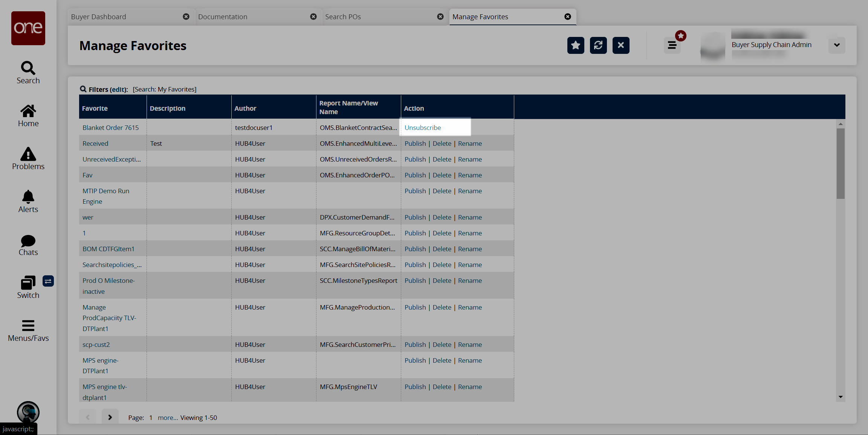Open the notifications list icon with star badge
This screenshot has height=435, width=868.
pyautogui.click(x=672, y=46)
